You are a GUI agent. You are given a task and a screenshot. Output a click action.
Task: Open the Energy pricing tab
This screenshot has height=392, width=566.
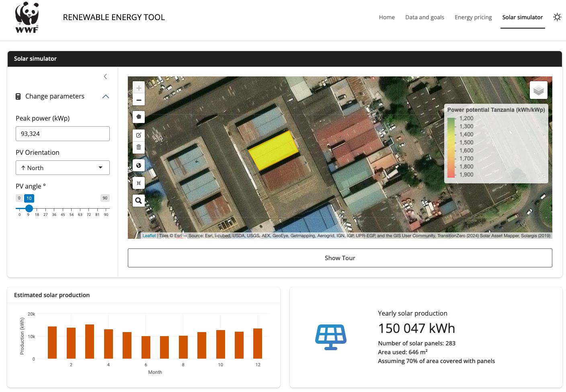(x=473, y=17)
